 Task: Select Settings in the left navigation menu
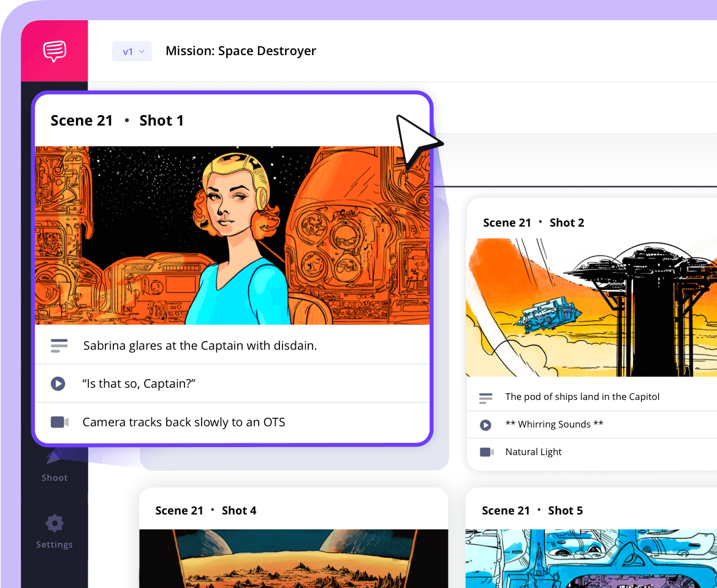click(x=54, y=533)
